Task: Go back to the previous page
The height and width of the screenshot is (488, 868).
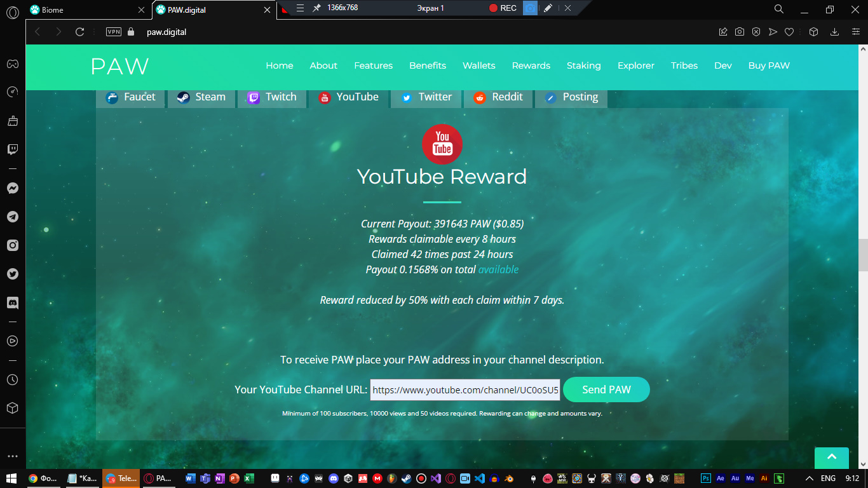Action: 37,32
